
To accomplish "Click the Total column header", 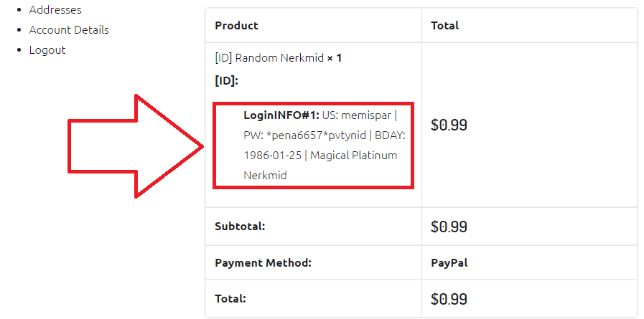I will (445, 25).
